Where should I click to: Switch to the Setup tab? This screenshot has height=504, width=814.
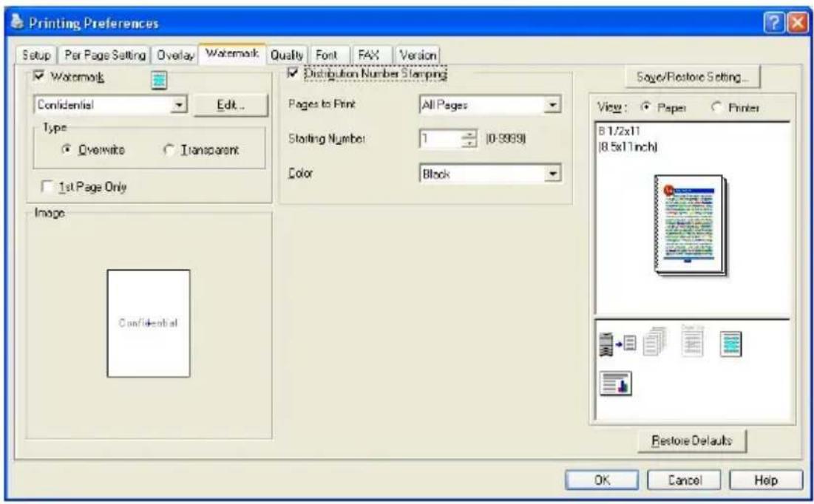coord(36,55)
